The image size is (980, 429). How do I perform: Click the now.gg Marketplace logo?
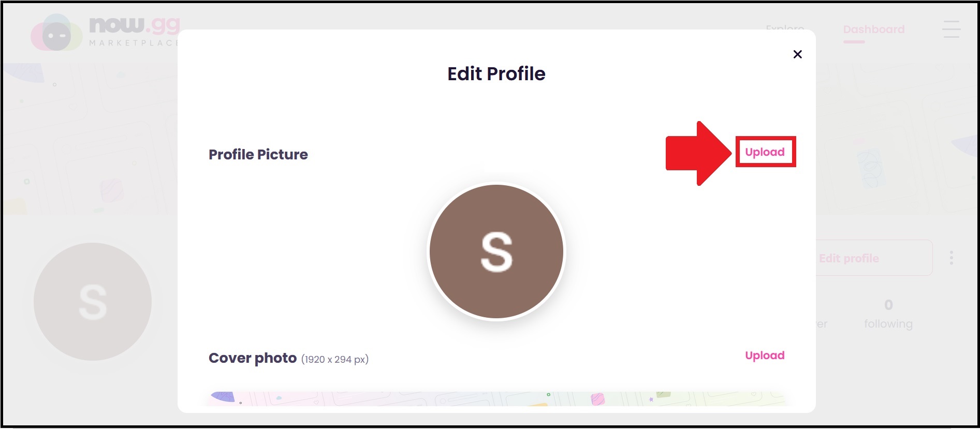click(105, 32)
